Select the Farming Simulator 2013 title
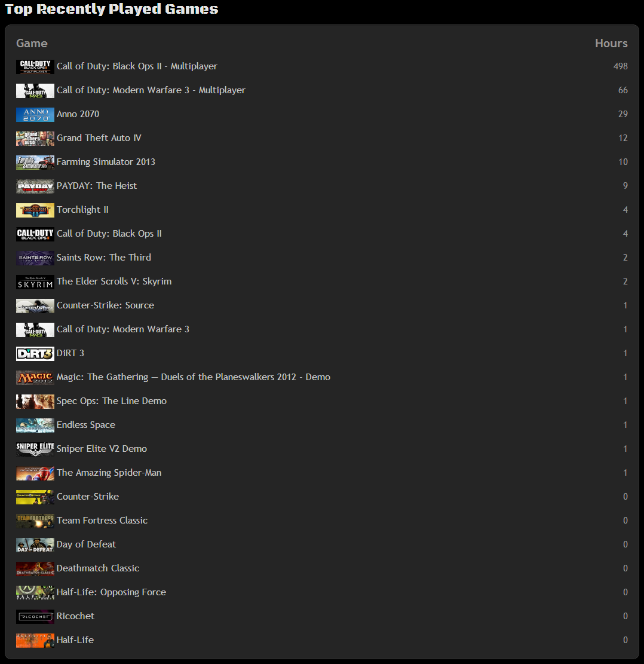 106,162
